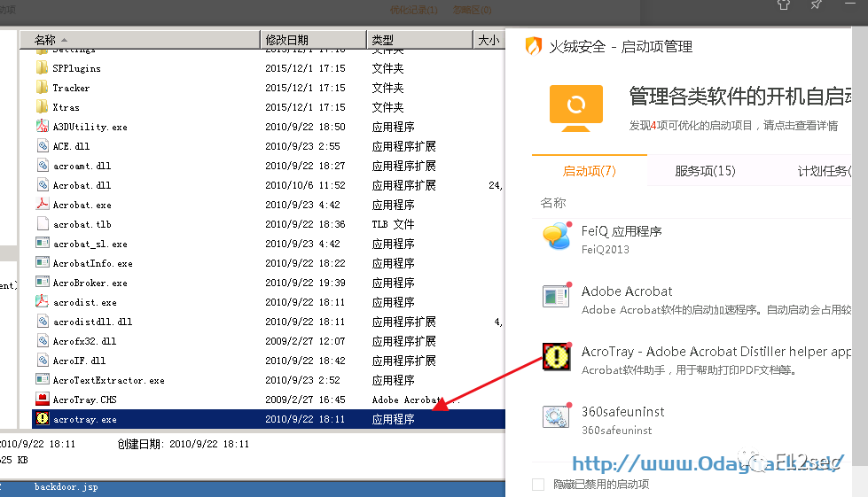Screen dimensions: 868x497
Task: Click the AcroTray startup item icon
Action: point(556,356)
